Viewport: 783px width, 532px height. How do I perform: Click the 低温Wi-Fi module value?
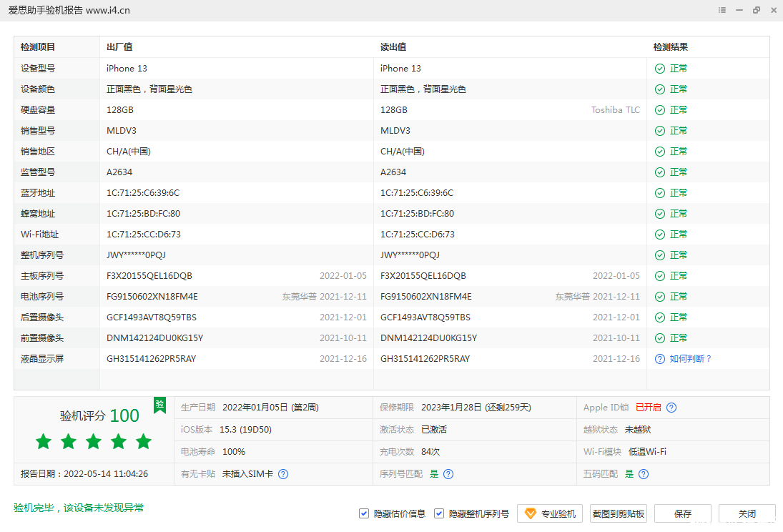click(647, 452)
